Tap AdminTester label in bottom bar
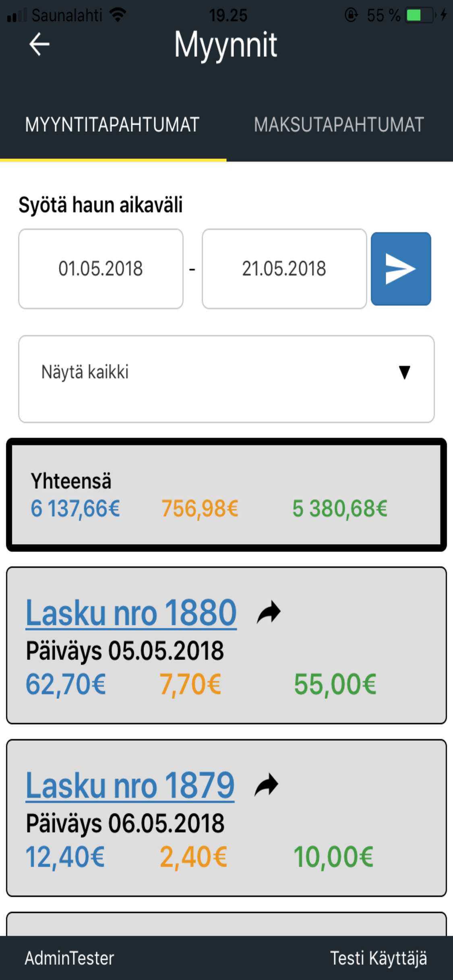 tap(69, 958)
